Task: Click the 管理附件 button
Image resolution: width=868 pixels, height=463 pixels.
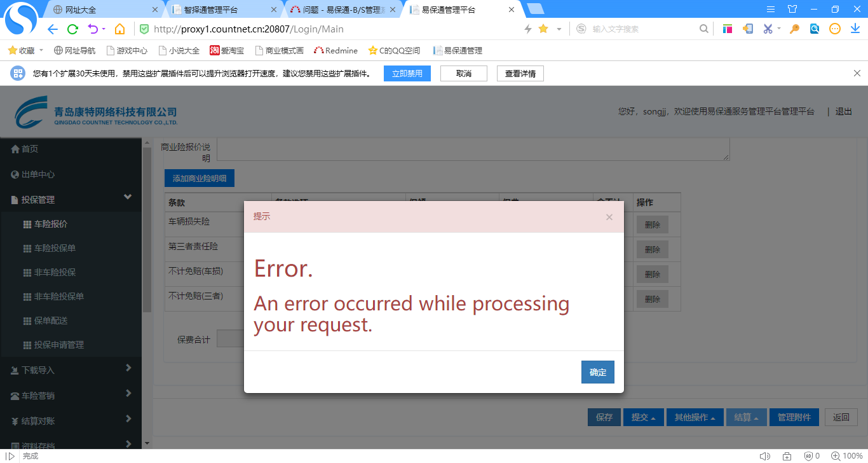Action: [794, 417]
